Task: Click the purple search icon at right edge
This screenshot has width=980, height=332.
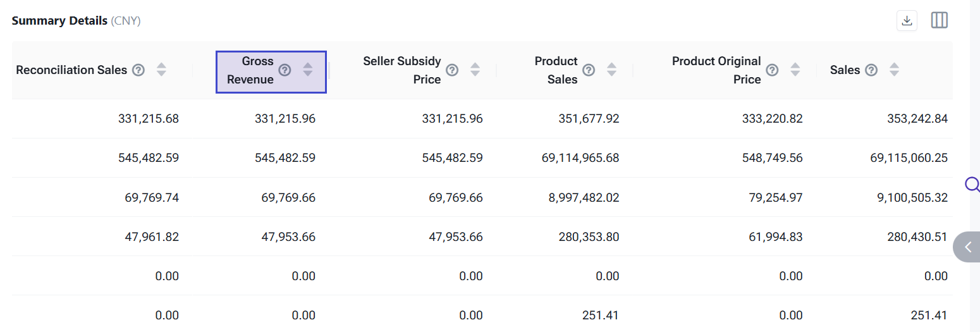Action: coord(972,184)
